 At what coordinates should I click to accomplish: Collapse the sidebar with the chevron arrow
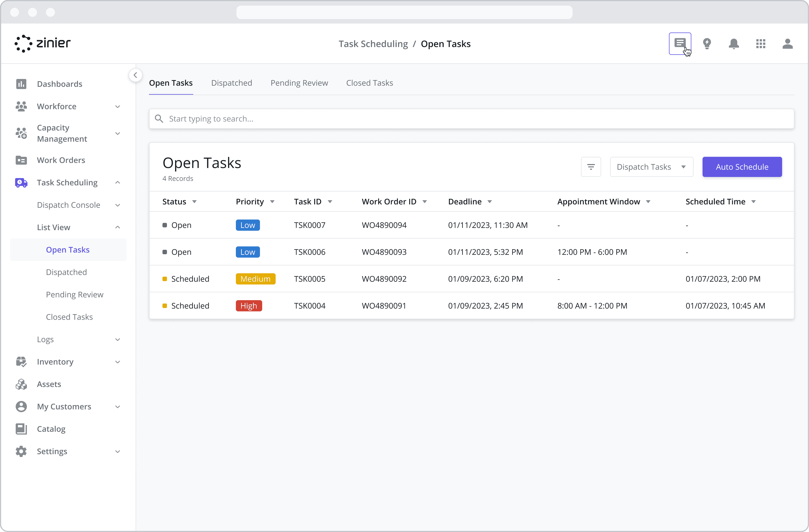pos(135,75)
